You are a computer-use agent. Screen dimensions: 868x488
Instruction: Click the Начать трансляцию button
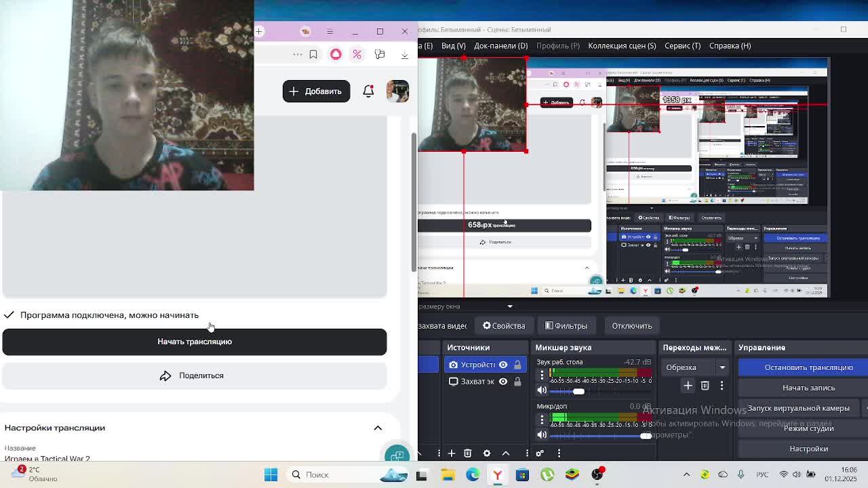click(x=195, y=342)
